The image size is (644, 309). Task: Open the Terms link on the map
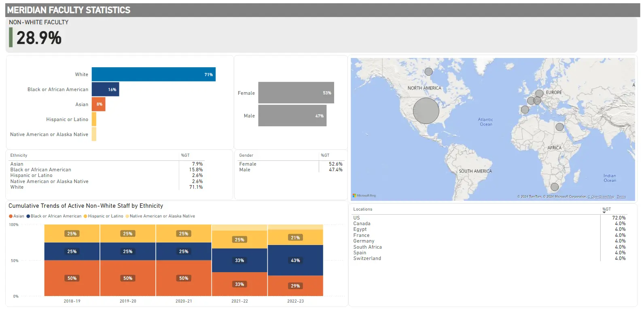(x=621, y=197)
